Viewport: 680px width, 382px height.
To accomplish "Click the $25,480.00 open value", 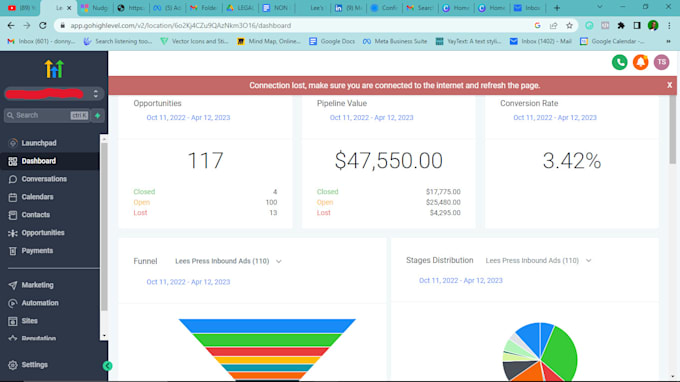I will (x=443, y=202).
